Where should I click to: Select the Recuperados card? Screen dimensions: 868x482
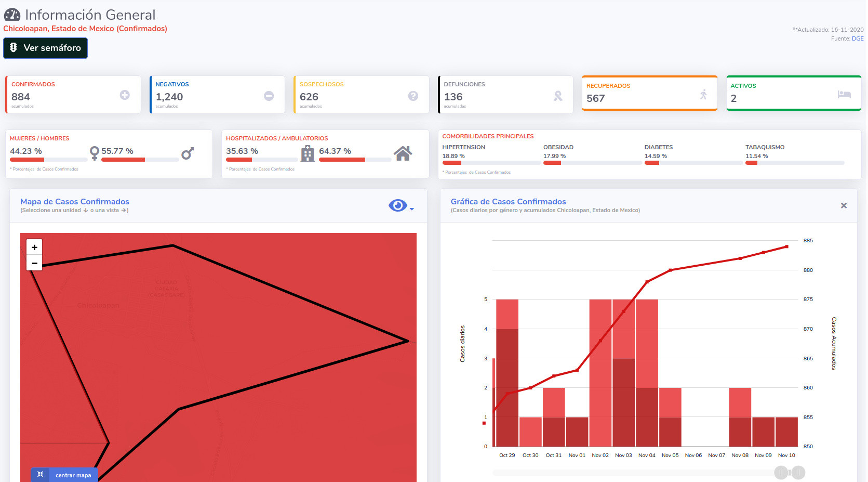point(650,93)
